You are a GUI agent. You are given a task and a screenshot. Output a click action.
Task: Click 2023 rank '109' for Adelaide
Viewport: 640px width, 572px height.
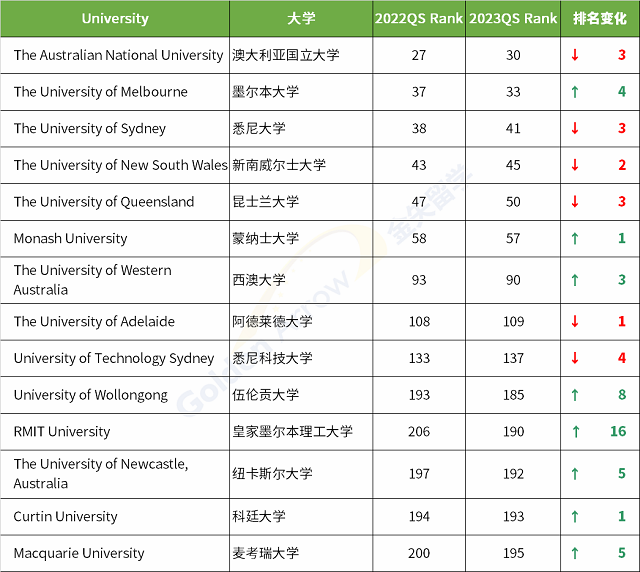(513, 322)
